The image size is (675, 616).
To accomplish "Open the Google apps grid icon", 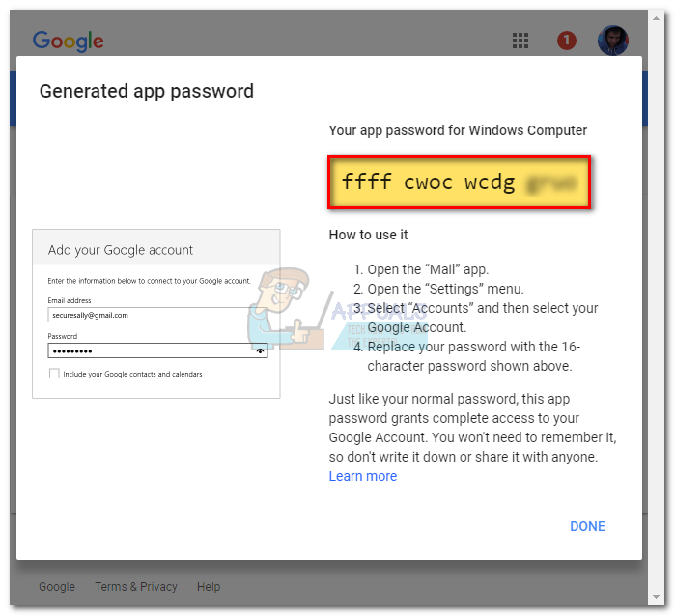I will pyautogui.click(x=520, y=41).
